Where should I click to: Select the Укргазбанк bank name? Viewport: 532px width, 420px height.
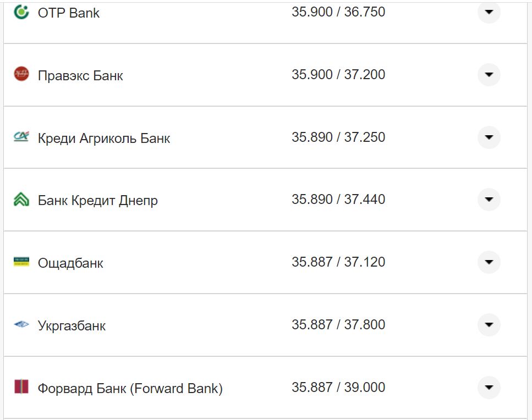pyautogui.click(x=72, y=325)
